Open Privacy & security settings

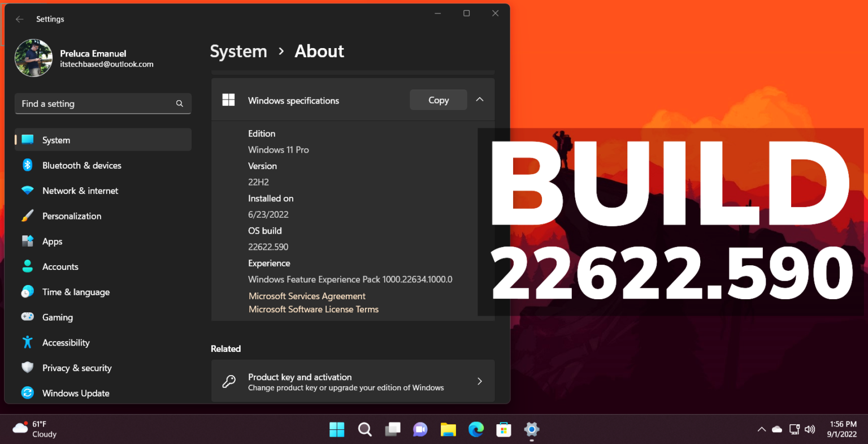(76, 368)
